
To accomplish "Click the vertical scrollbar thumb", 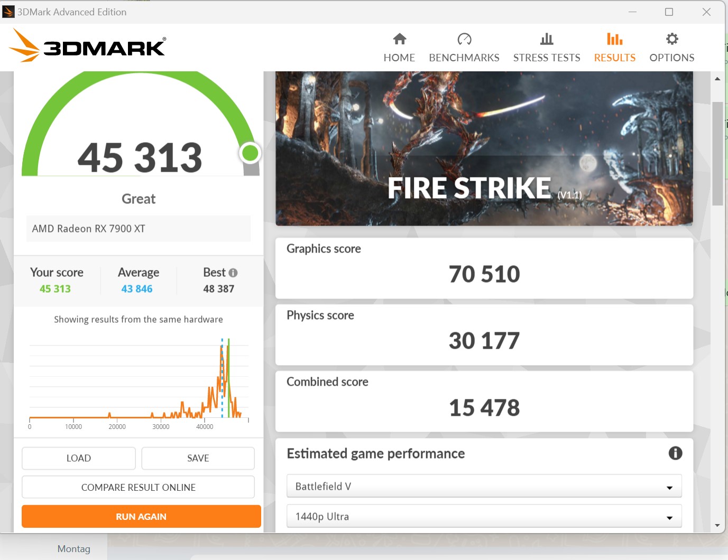I will click(717, 153).
